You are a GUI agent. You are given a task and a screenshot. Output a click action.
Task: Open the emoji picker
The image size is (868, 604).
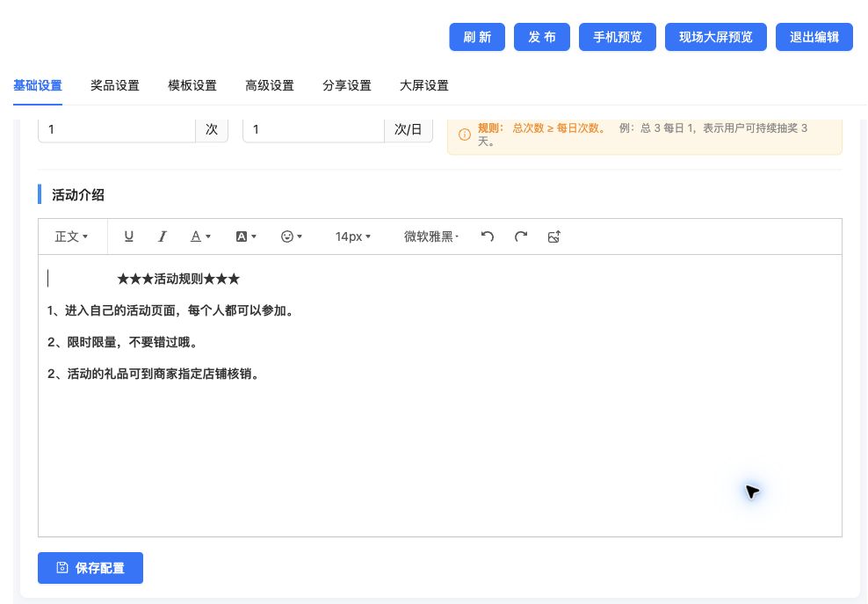[291, 237]
